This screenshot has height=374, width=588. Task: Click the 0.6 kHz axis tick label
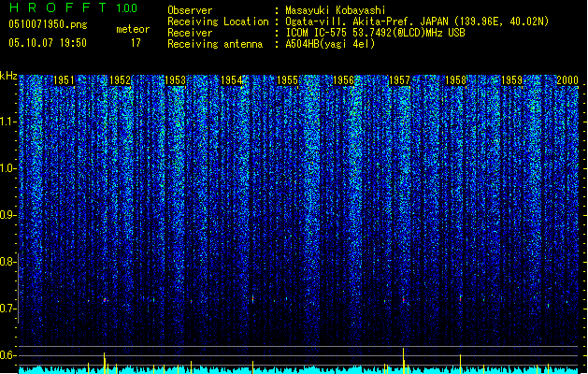point(7,355)
